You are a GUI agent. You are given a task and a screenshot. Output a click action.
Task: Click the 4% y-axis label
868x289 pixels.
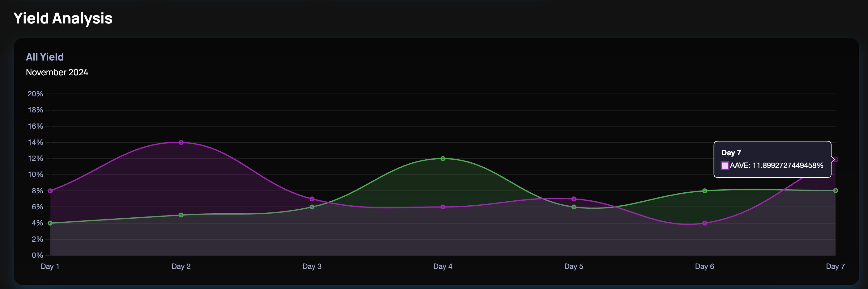[x=37, y=223]
